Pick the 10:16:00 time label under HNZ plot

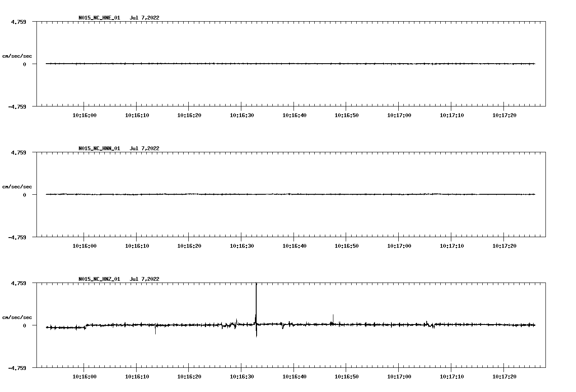(84, 377)
